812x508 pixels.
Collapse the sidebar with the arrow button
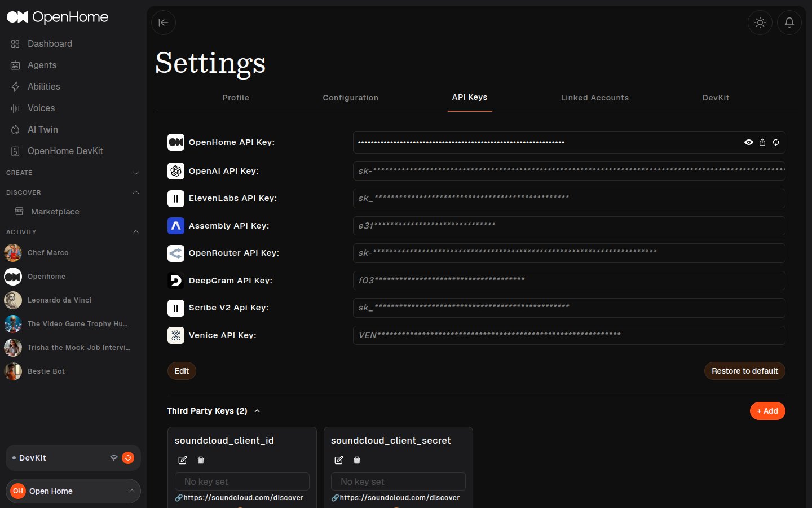pos(164,23)
